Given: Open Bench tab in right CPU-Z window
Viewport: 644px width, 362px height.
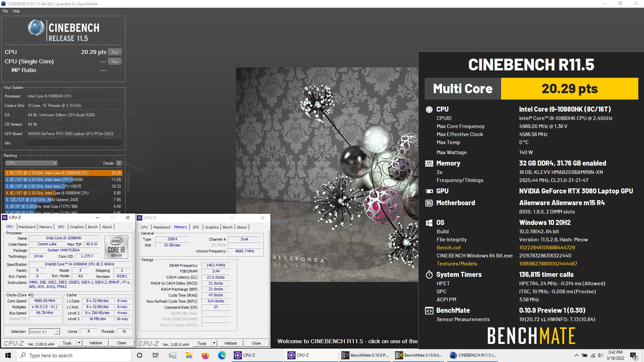Looking at the screenshot, I should (227, 227).
